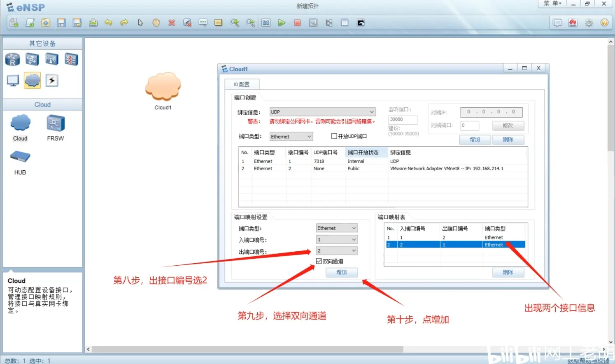Image resolution: width=615 pixels, height=364 pixels.
Task: Click the 端口开放状态 column header
Action: click(x=366, y=153)
